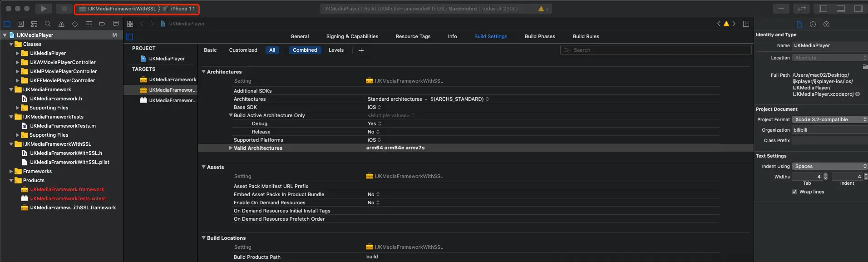Select the Basic filter
Image resolution: width=868 pixels, height=262 pixels.
210,50
